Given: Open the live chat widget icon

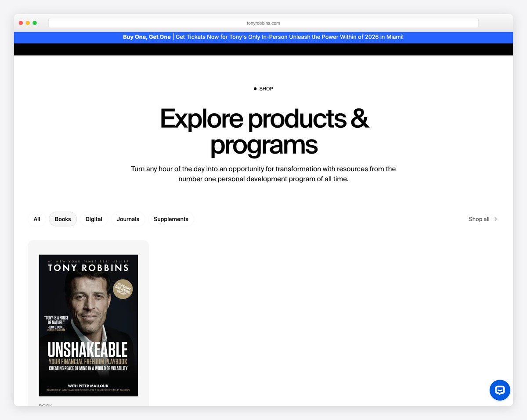Looking at the screenshot, I should tap(500, 390).
